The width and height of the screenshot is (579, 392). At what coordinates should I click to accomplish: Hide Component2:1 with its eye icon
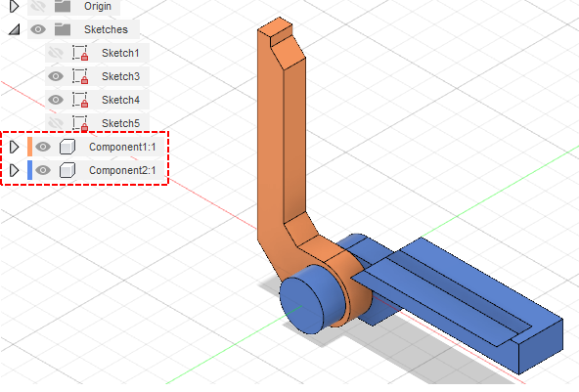click(43, 170)
